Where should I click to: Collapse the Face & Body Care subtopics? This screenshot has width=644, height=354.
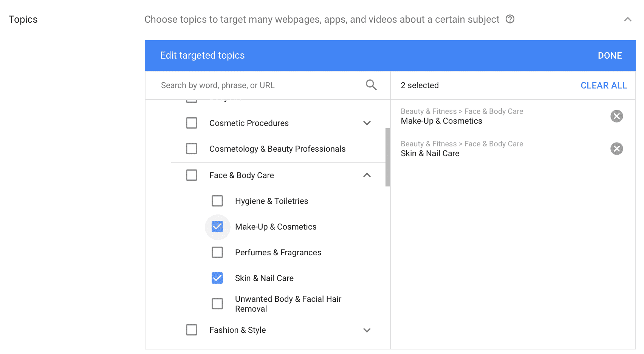(367, 175)
